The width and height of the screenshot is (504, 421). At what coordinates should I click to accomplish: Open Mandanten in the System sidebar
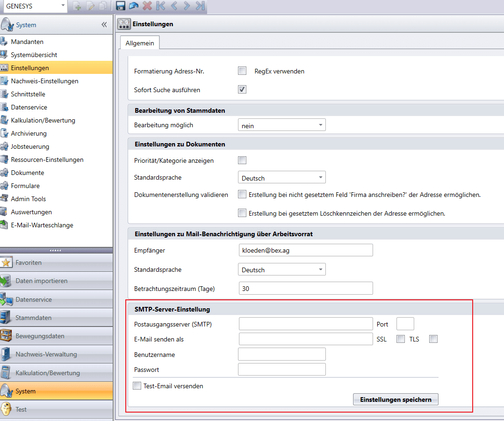27,42
